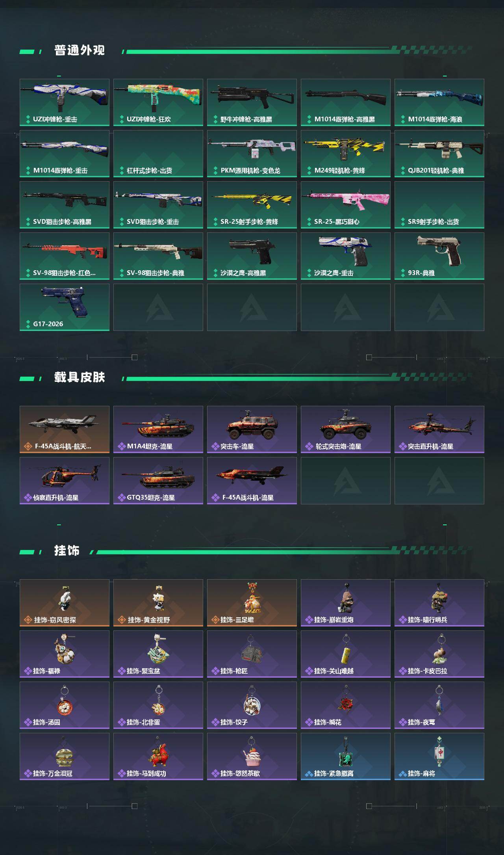The height and width of the screenshot is (855, 504).
Task: Pick the red SV-98狙击步枪 skin
Action: pyautogui.click(x=65, y=256)
